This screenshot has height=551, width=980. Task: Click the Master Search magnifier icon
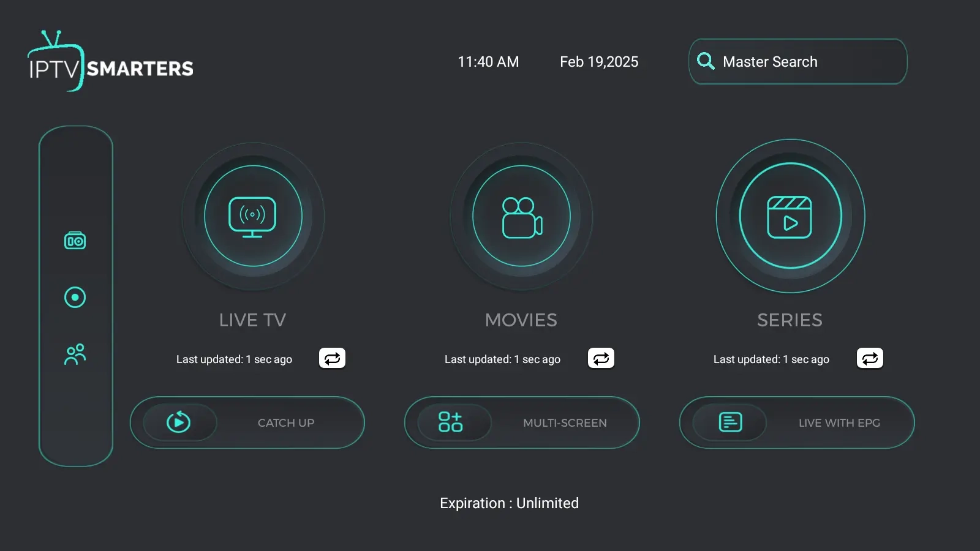point(706,61)
